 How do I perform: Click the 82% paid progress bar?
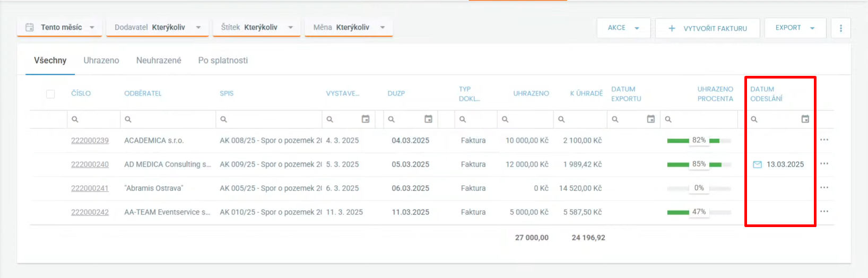pos(699,141)
